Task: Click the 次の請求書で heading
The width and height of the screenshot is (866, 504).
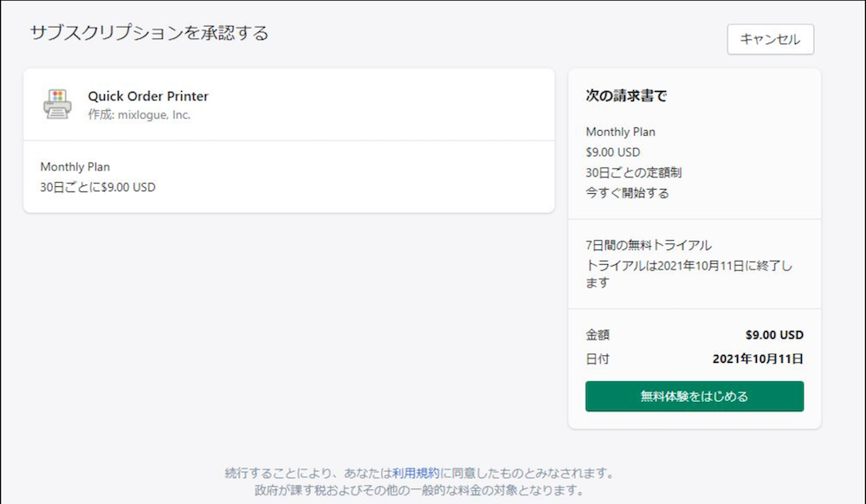Action: tap(626, 95)
